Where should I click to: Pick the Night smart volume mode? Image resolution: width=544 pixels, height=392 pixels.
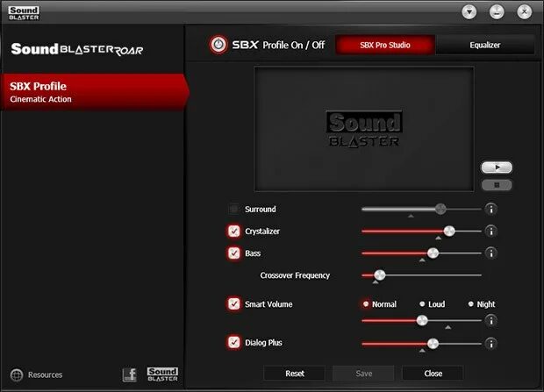(x=482, y=304)
